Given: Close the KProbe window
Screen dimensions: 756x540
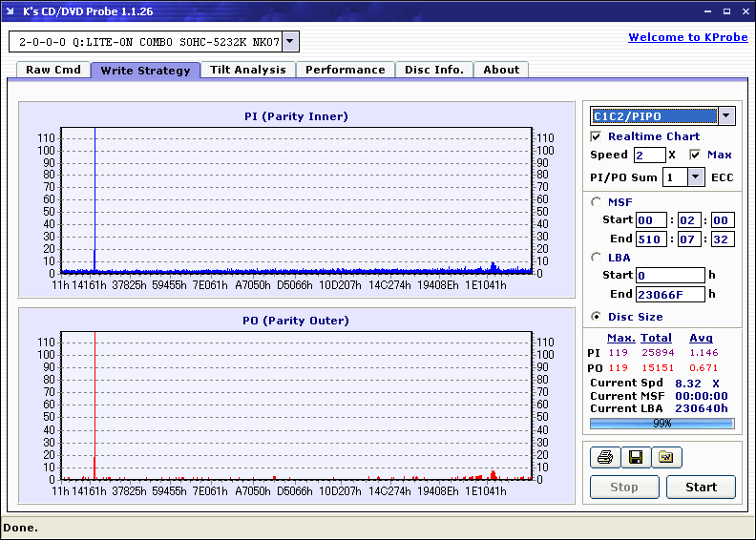Looking at the screenshot, I should [x=745, y=11].
